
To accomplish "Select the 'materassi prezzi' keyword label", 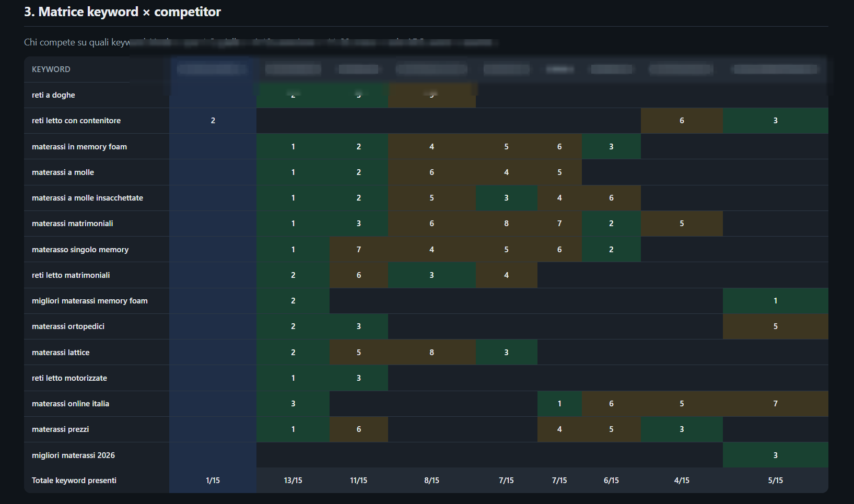I will pos(61,429).
